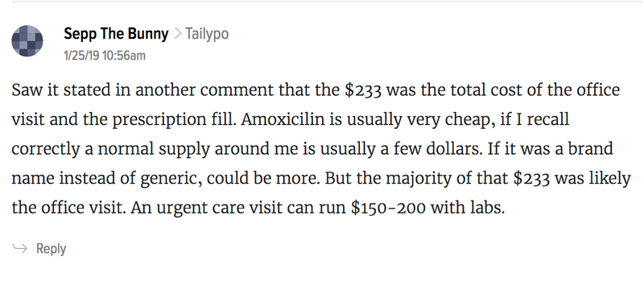Reply to Sepp The Bunny's comment
The width and height of the screenshot is (644, 290).
click(x=51, y=249)
